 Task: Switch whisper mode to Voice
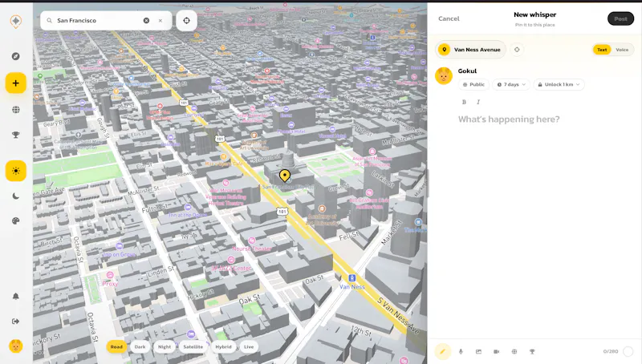coord(622,50)
